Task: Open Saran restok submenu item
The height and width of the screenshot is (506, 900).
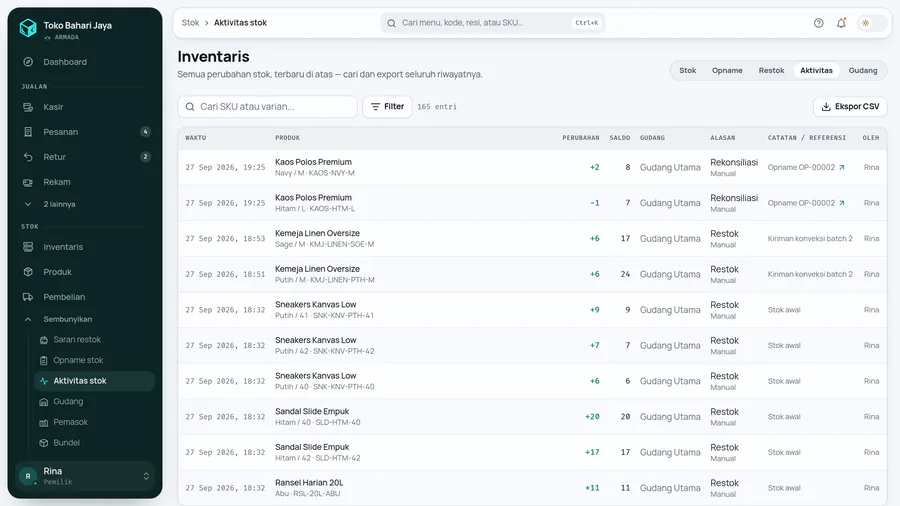Action: [95, 340]
